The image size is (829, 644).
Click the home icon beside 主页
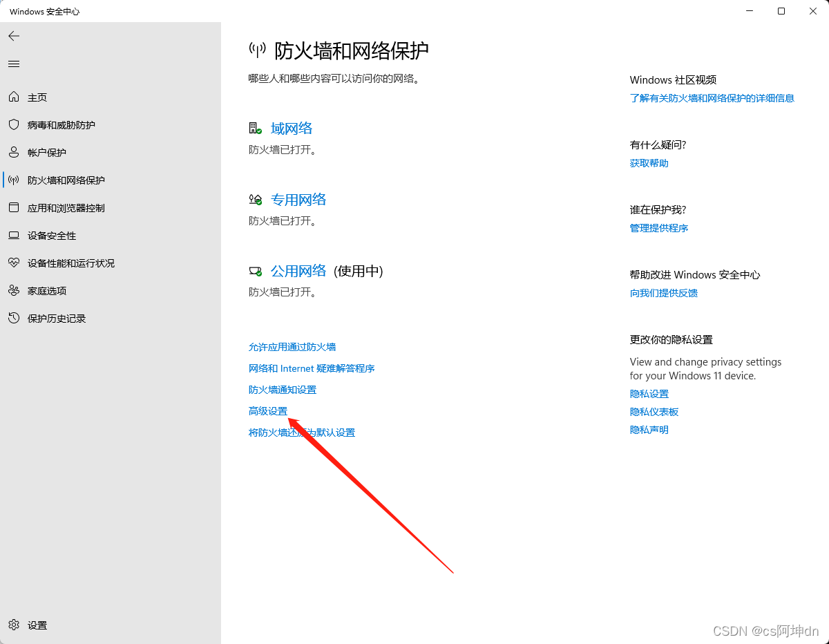(14, 97)
